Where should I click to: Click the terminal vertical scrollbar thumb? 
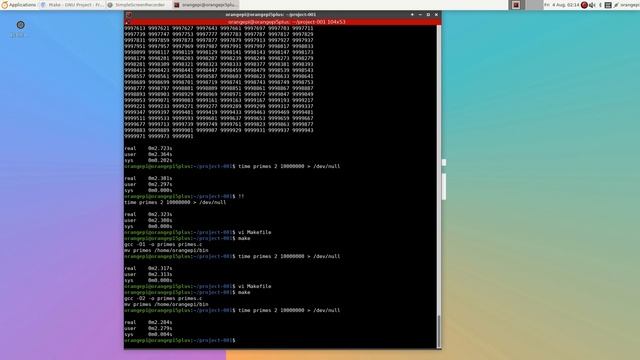click(x=439, y=331)
